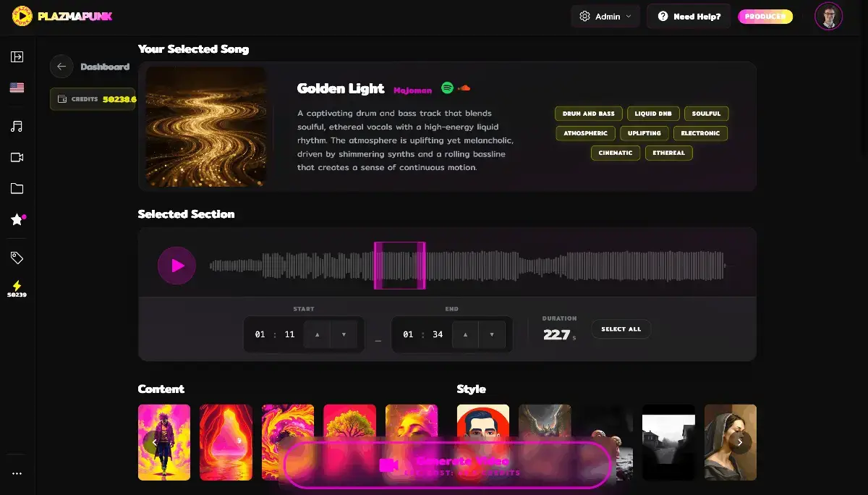
Task: Click the highlighted selection on the waveform
Action: pyautogui.click(x=399, y=266)
